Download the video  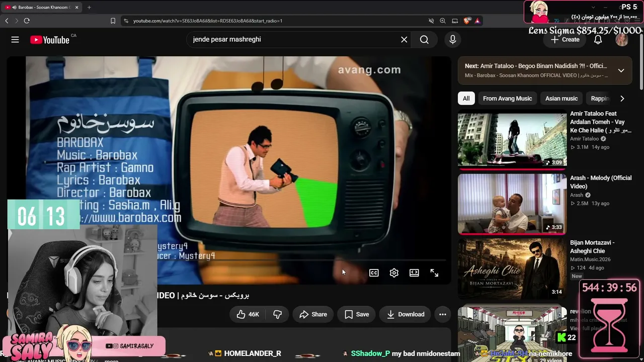click(405, 314)
